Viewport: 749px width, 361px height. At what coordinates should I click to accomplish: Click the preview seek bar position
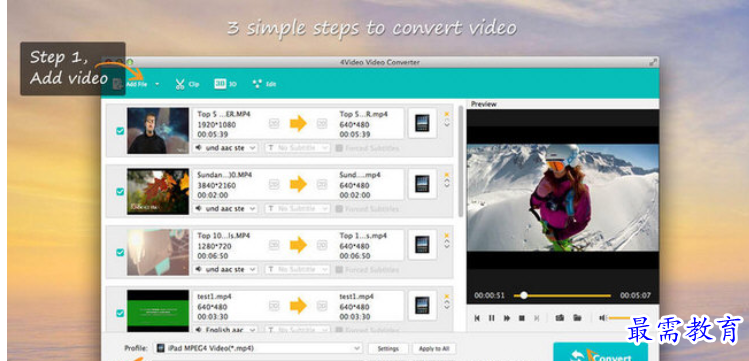tap(563, 296)
